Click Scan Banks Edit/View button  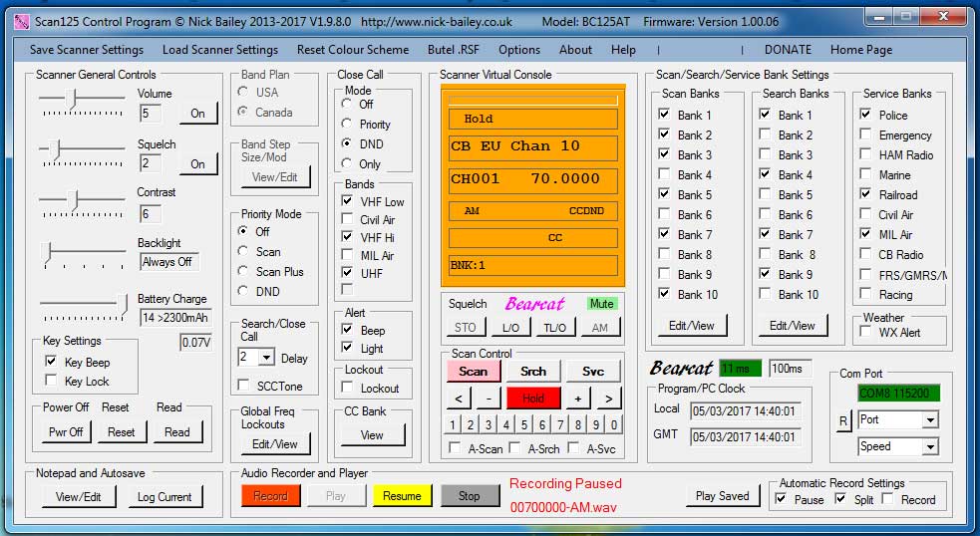pos(691,326)
